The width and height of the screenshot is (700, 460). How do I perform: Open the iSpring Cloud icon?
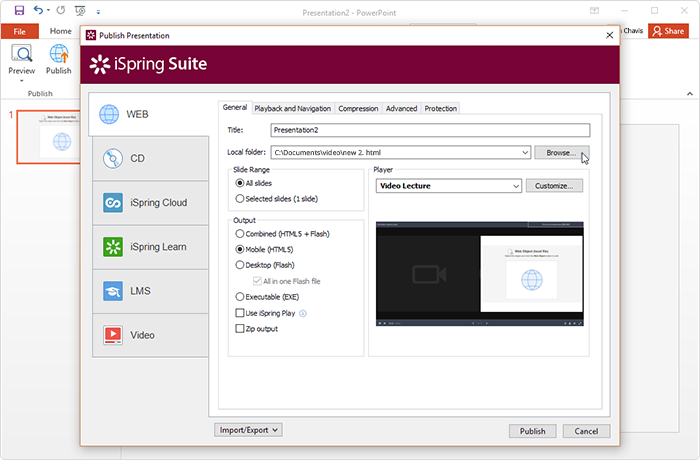click(112, 203)
